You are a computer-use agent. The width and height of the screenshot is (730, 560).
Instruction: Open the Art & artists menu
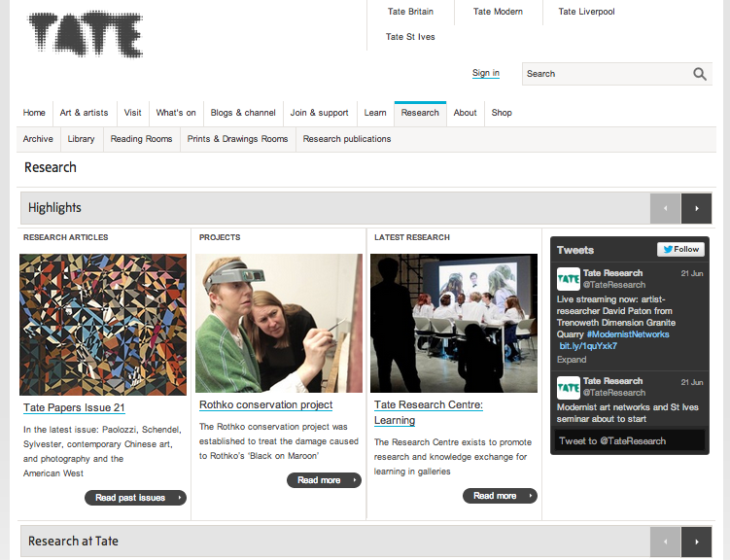[x=84, y=113]
